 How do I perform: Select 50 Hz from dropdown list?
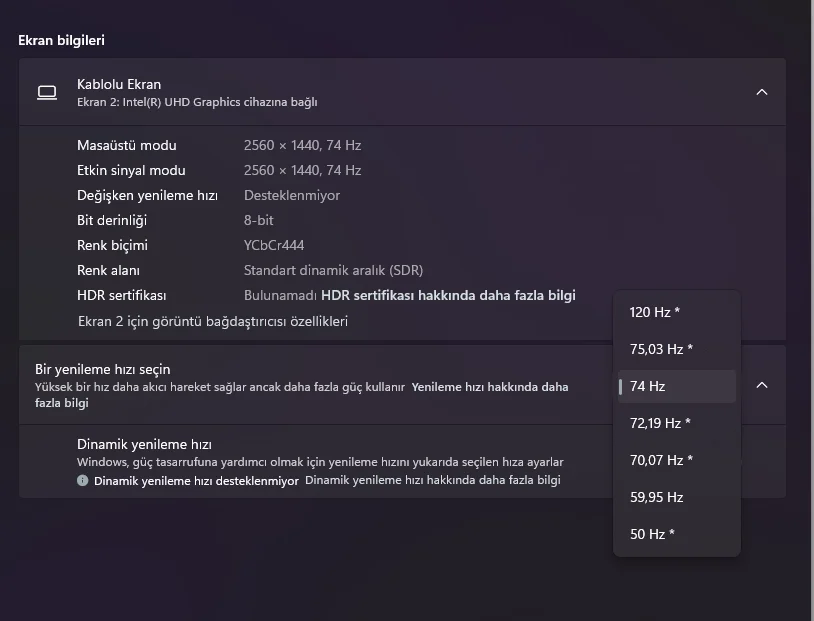(652, 534)
